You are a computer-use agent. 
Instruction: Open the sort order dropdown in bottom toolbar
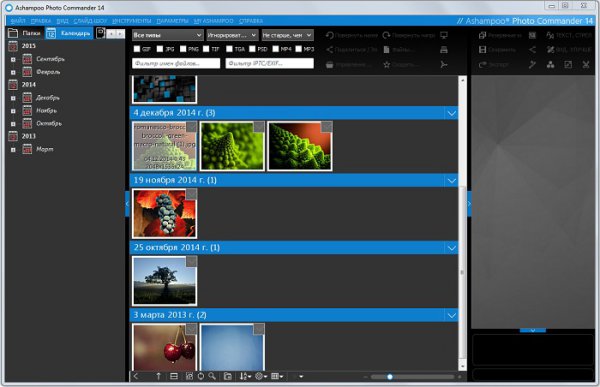tap(245, 376)
